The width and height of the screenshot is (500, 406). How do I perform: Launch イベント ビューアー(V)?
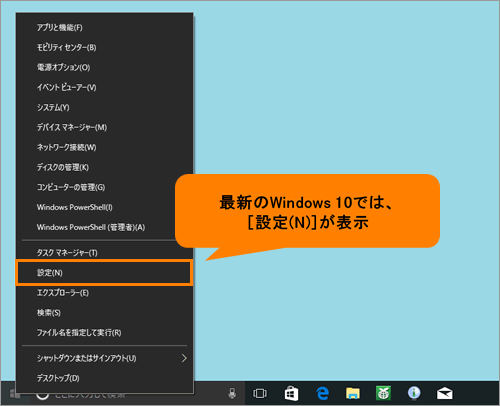tap(104, 87)
